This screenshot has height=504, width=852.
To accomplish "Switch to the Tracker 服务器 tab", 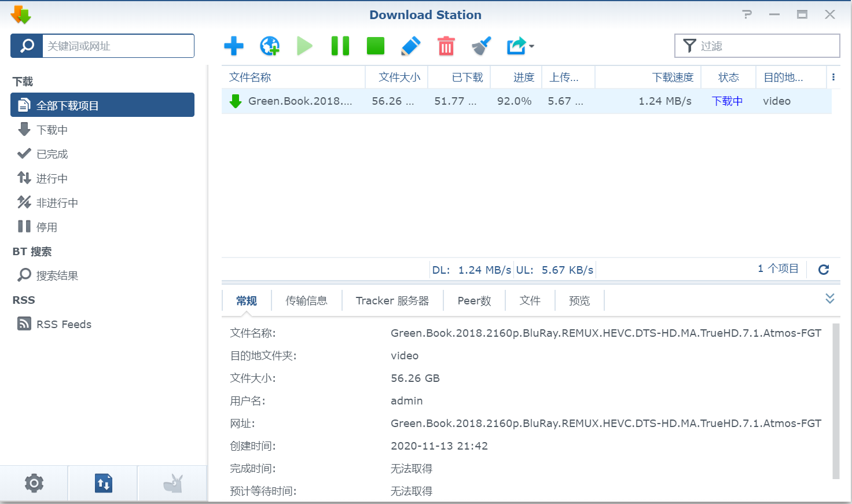I will [392, 301].
